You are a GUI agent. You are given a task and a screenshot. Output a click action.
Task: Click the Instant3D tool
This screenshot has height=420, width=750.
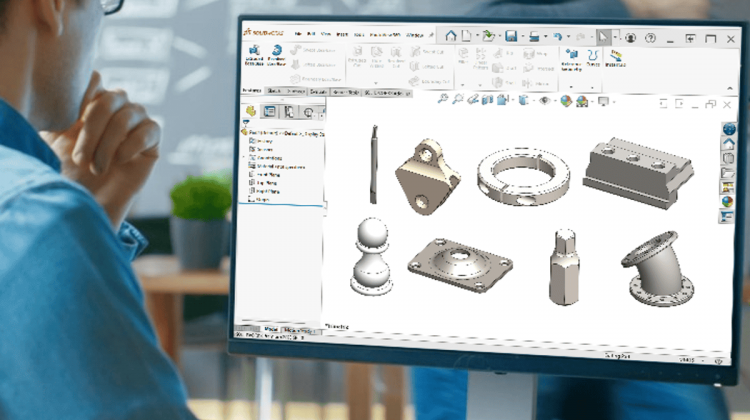click(616, 58)
